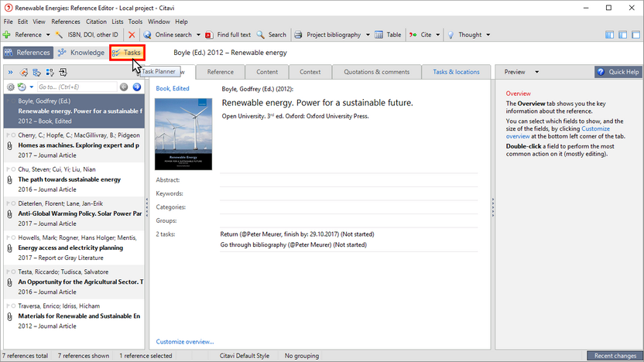
Task: Click Find full text PDF icon
Action: pos(209,35)
